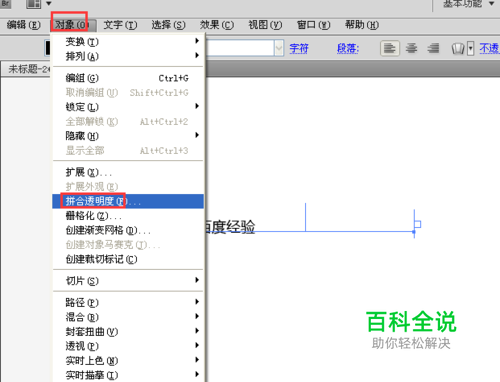
Task: Align text left
Action: tap(390, 49)
